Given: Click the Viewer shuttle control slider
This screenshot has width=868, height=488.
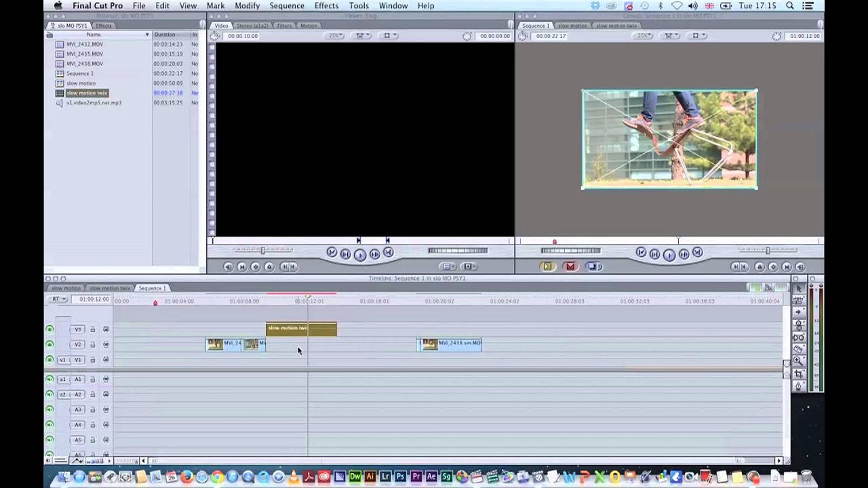Looking at the screenshot, I should tap(262, 250).
